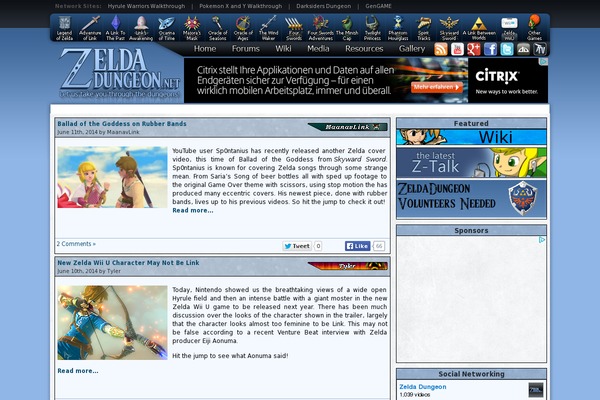Open the Four Swords icon
Viewport: 600px width, 400px height.
tap(294, 28)
